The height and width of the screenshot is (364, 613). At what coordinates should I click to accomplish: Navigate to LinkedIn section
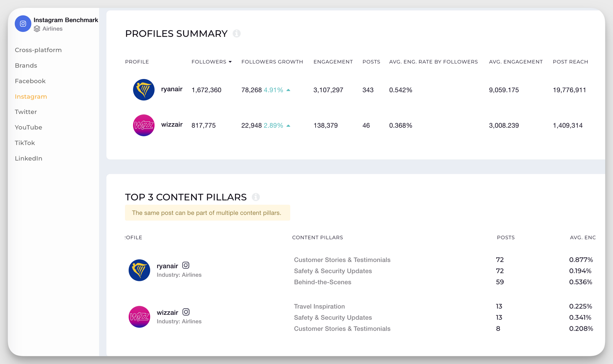(x=29, y=158)
